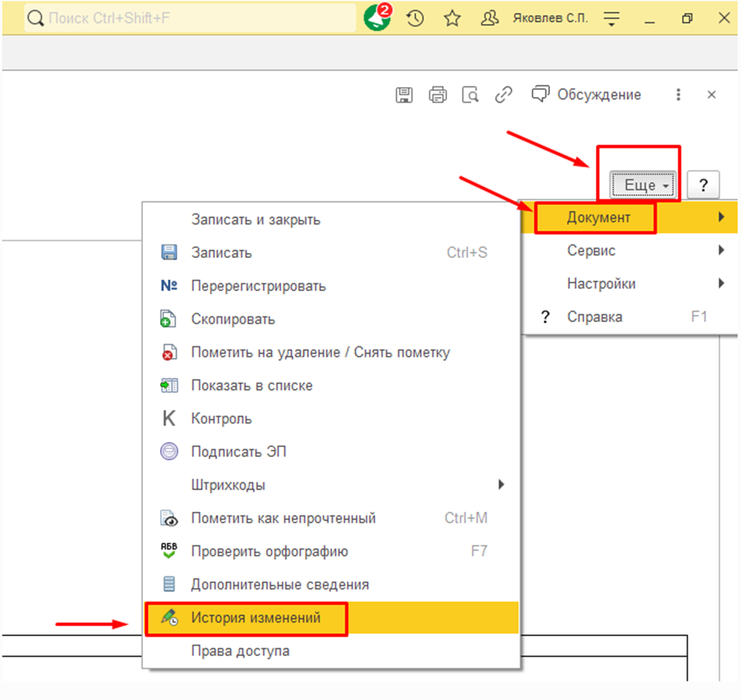
Task: Select Справка F1 menu item
Action: pos(629,317)
